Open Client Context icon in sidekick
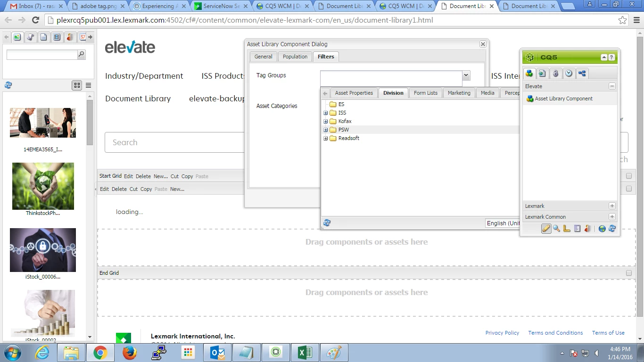 click(x=587, y=229)
